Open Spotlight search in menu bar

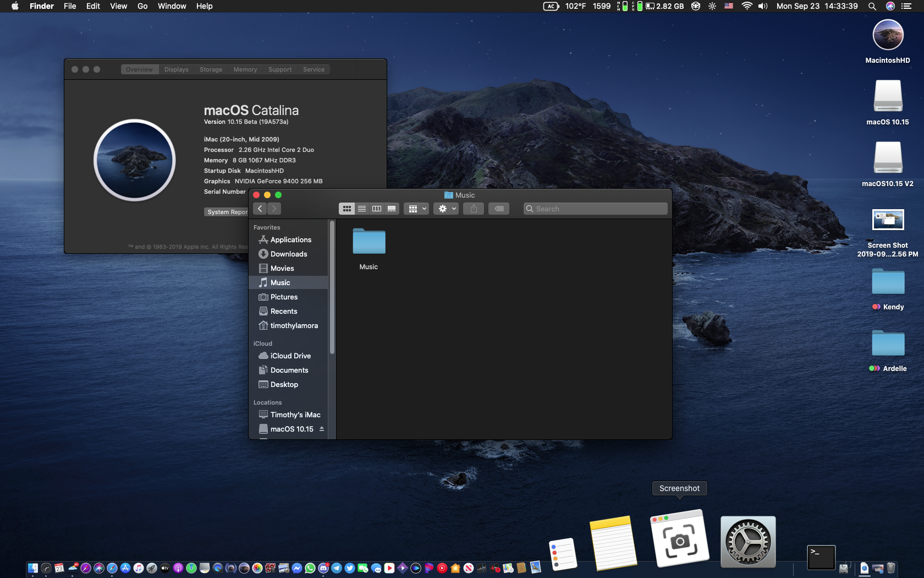(872, 6)
